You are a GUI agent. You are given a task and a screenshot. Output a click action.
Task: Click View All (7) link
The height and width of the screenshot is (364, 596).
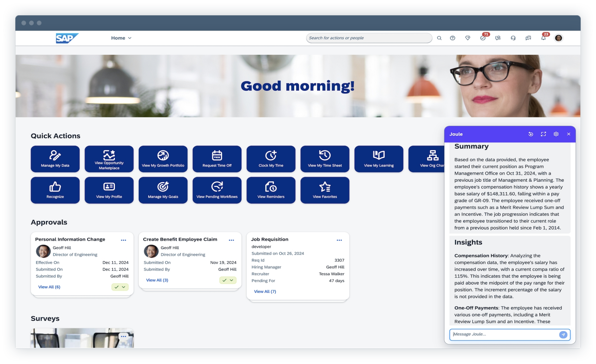point(265,292)
